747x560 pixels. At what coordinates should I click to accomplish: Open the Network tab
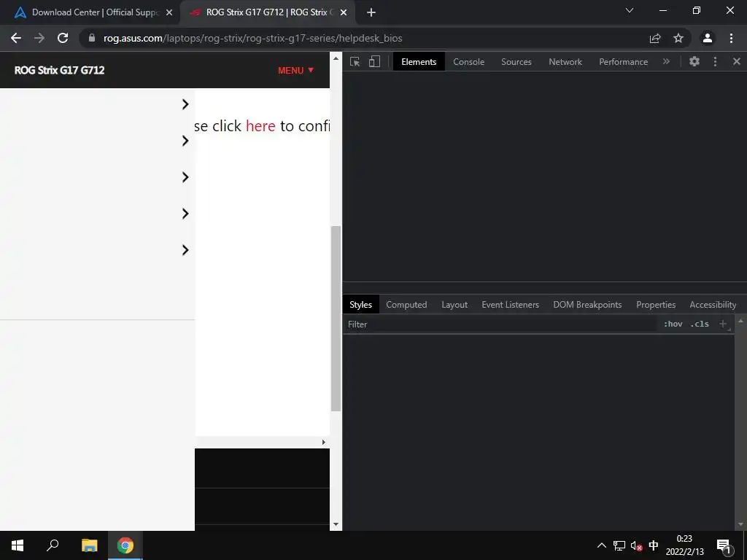(x=565, y=62)
